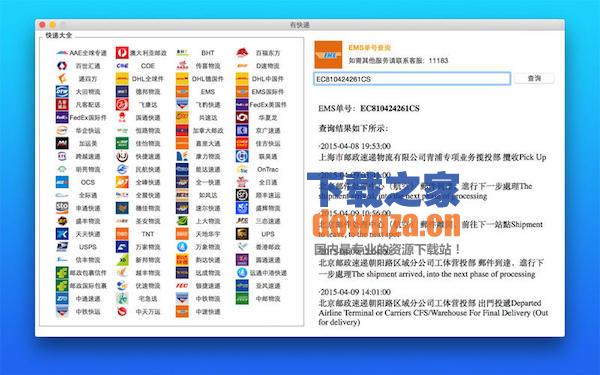
Task: Click the EMS单号查询 heading text
Action: (x=370, y=48)
